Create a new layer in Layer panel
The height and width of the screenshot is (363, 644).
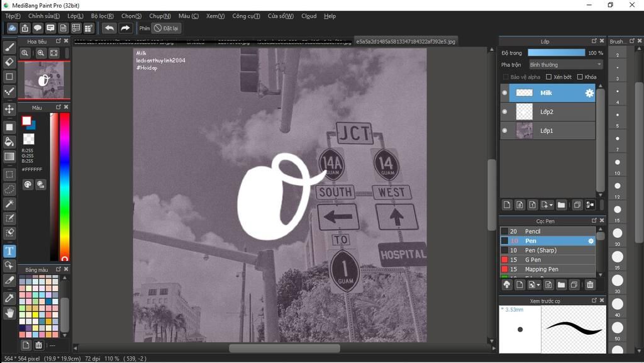(507, 204)
